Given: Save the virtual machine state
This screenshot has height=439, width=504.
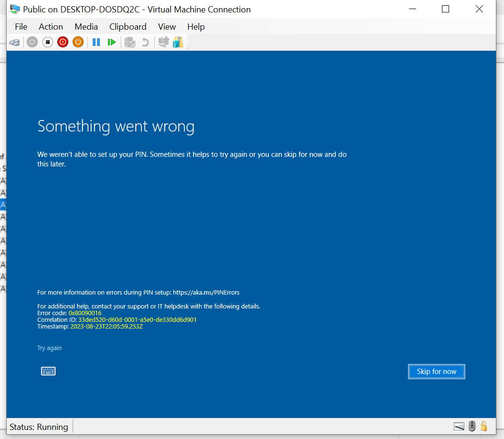Looking at the screenshot, I should coord(78,42).
